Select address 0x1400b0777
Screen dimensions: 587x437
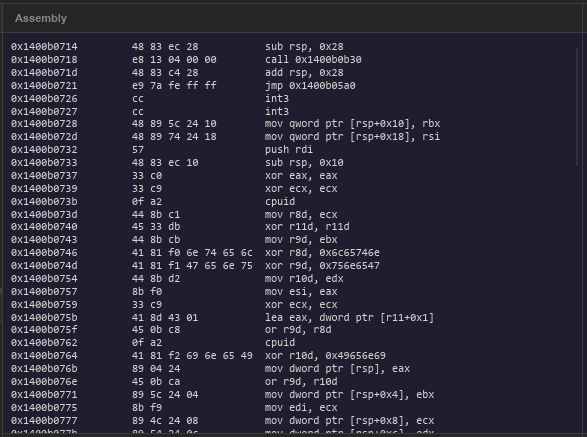[44, 421]
